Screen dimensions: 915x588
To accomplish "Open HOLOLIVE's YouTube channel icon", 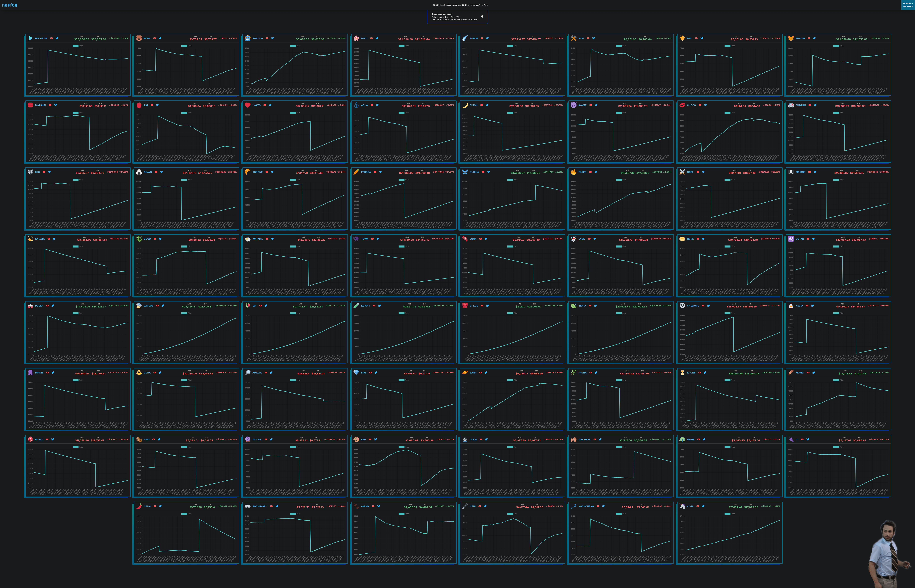I will (52, 38).
